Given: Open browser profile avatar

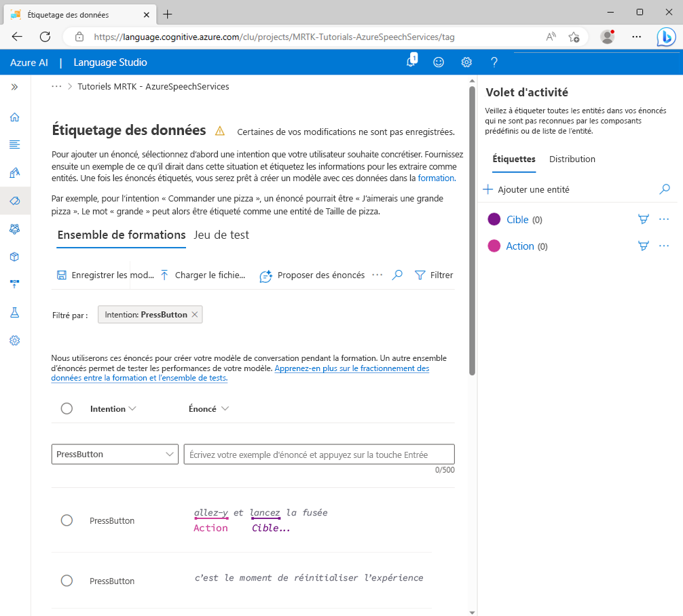Looking at the screenshot, I should point(607,37).
